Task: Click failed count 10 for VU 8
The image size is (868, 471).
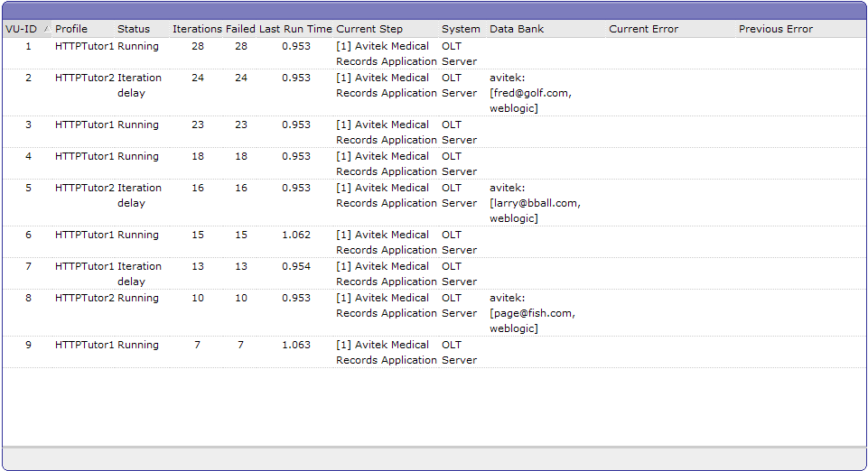Action: [x=241, y=298]
